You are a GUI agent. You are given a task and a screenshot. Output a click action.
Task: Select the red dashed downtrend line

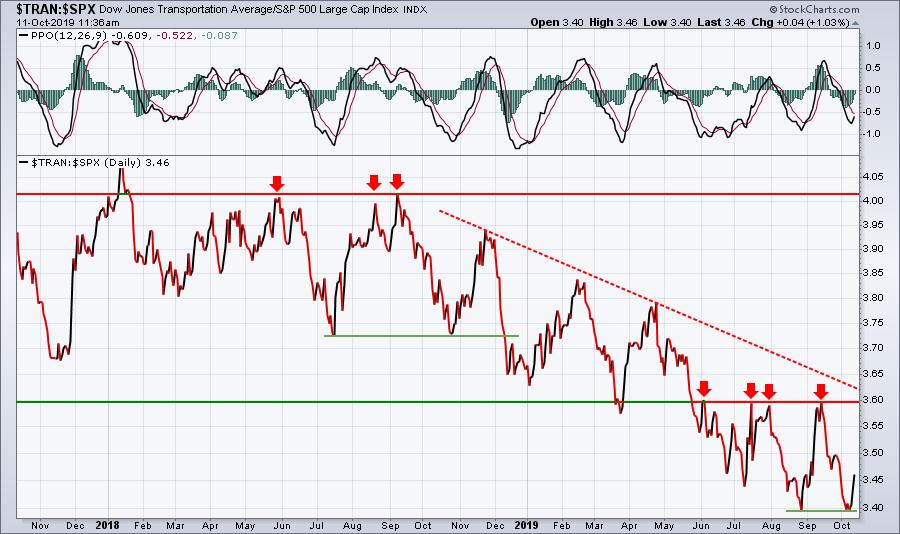tap(649, 300)
